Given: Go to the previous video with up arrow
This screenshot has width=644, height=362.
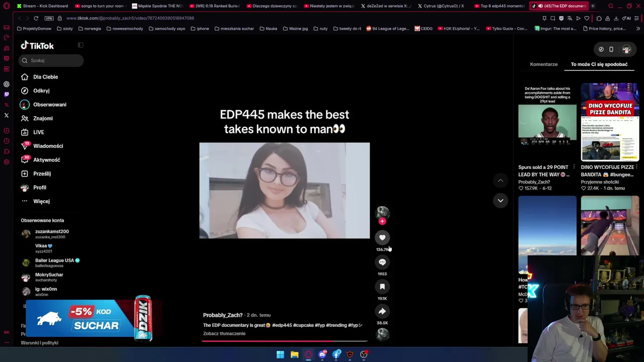Looking at the screenshot, I should pyautogui.click(x=500, y=180).
